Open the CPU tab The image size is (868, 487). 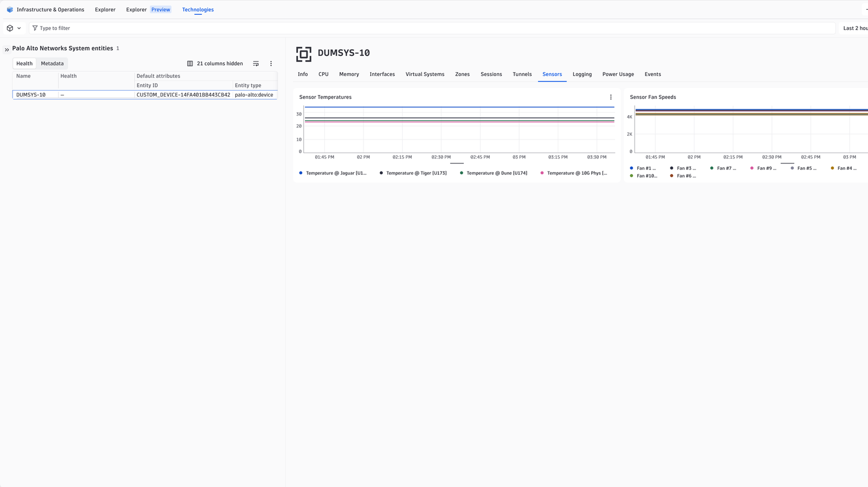point(323,74)
